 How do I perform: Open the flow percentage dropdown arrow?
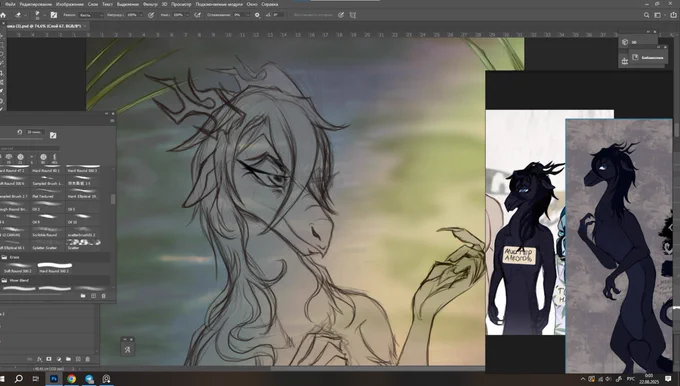[187, 15]
